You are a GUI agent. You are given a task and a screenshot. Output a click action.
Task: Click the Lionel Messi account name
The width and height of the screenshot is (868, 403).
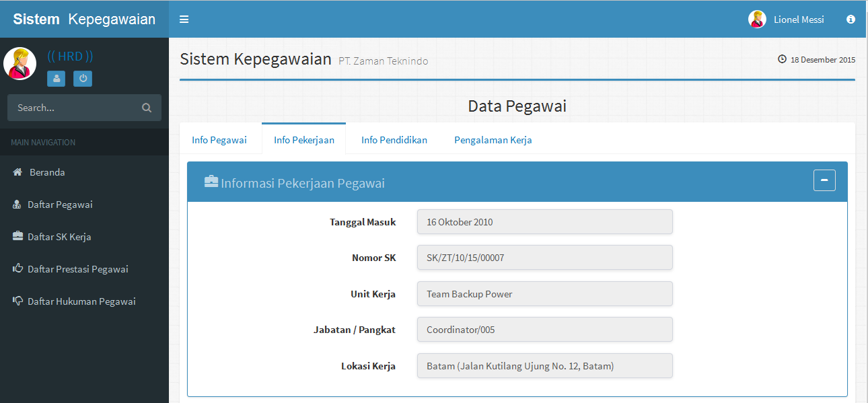coord(797,19)
